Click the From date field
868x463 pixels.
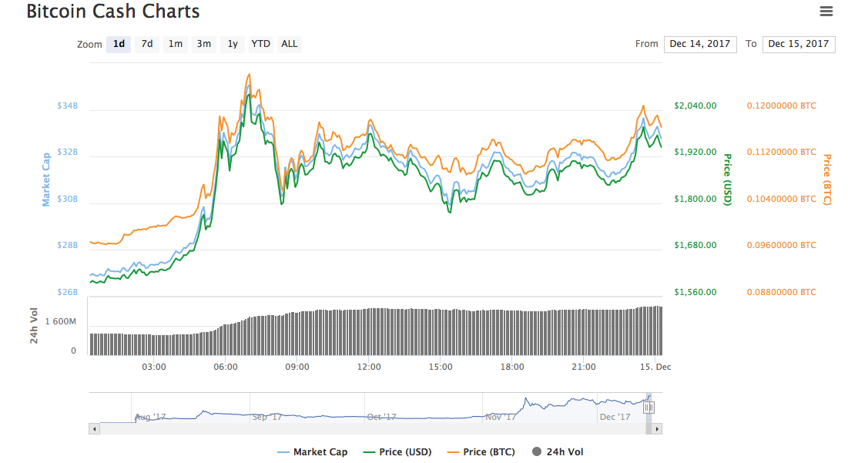[x=699, y=44]
